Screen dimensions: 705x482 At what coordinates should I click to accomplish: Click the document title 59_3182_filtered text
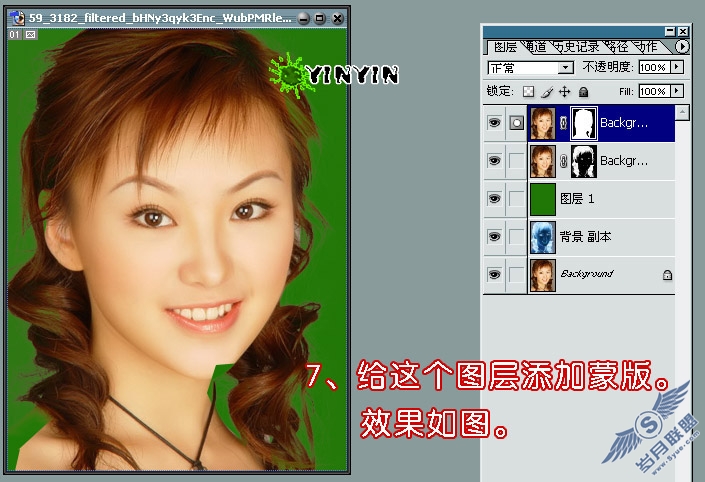point(160,18)
